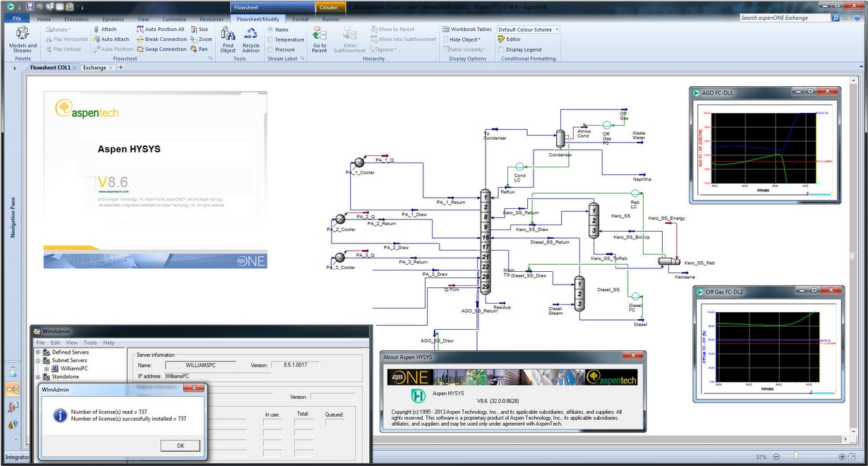Viewport: 868px width, 466px height.
Task: Open the File ribbon tab
Action: (x=17, y=18)
